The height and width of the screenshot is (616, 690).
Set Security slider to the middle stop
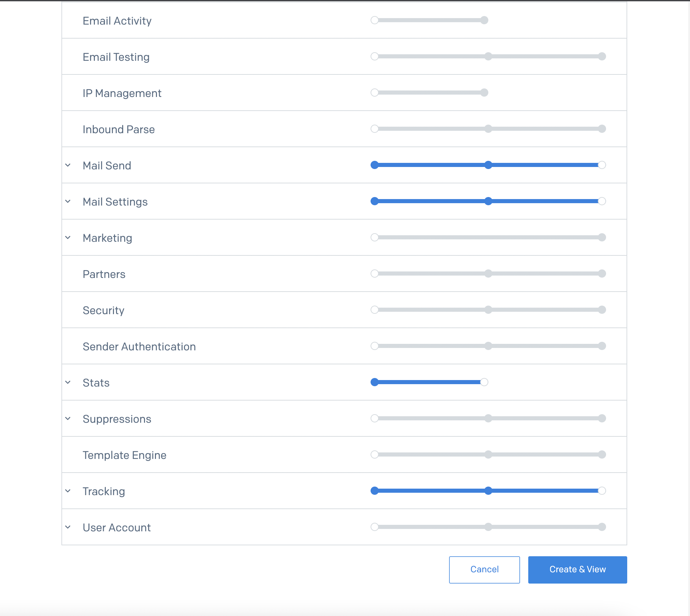pos(488,310)
